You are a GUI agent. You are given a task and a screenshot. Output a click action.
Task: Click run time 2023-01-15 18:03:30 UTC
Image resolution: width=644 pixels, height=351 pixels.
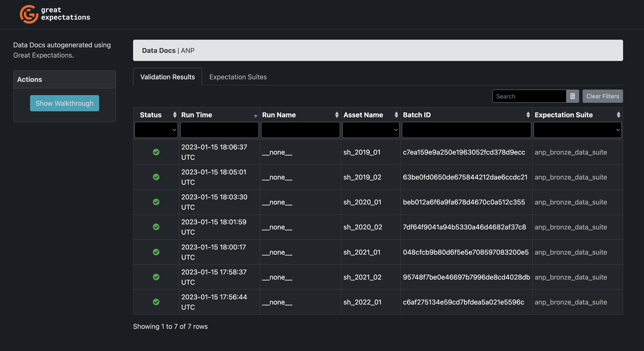tap(214, 202)
